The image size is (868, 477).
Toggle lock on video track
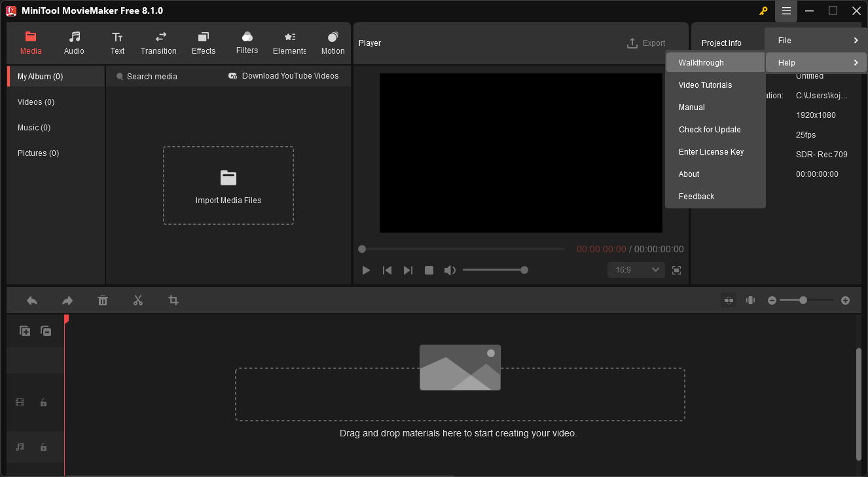43,402
